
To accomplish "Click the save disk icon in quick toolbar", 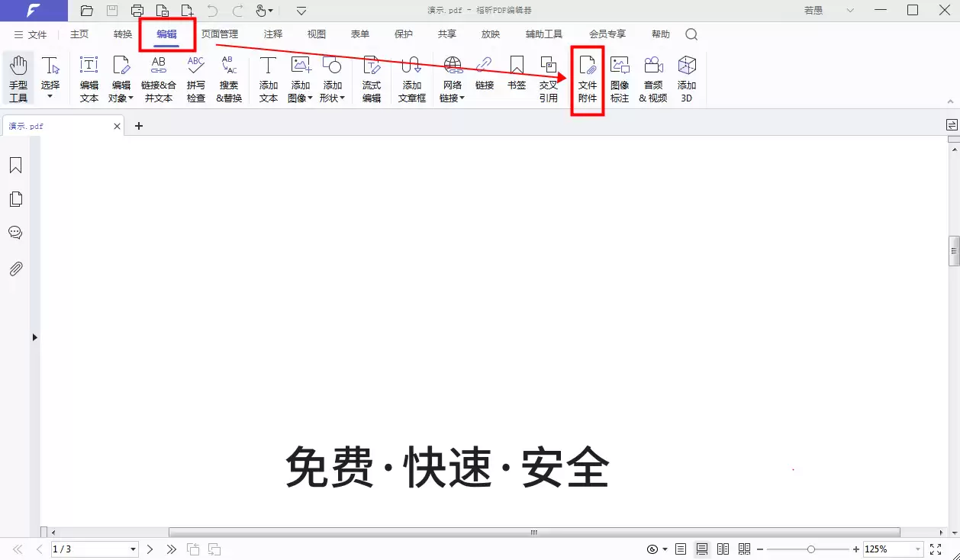I will click(x=112, y=11).
